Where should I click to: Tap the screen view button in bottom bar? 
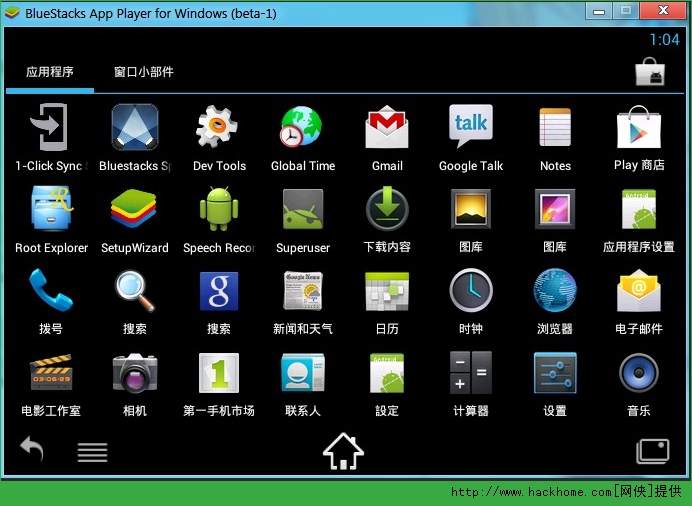[653, 451]
